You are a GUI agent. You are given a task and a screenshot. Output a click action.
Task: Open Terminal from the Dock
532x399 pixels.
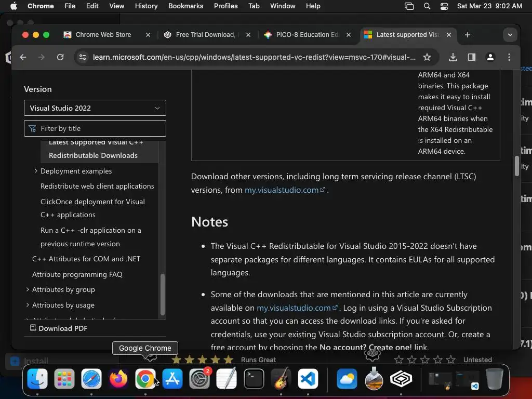[254, 379]
